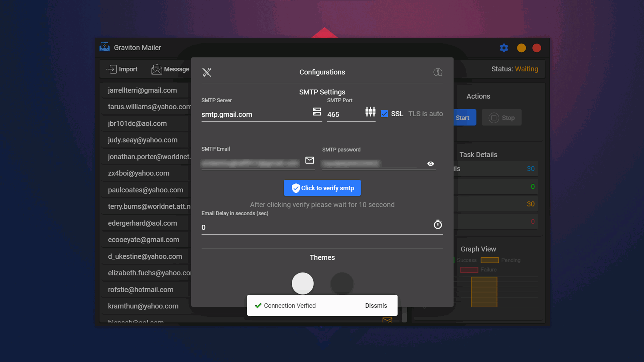The height and width of the screenshot is (362, 644).
Task: Click the orange minimize circle in title bar
Action: coord(521,48)
